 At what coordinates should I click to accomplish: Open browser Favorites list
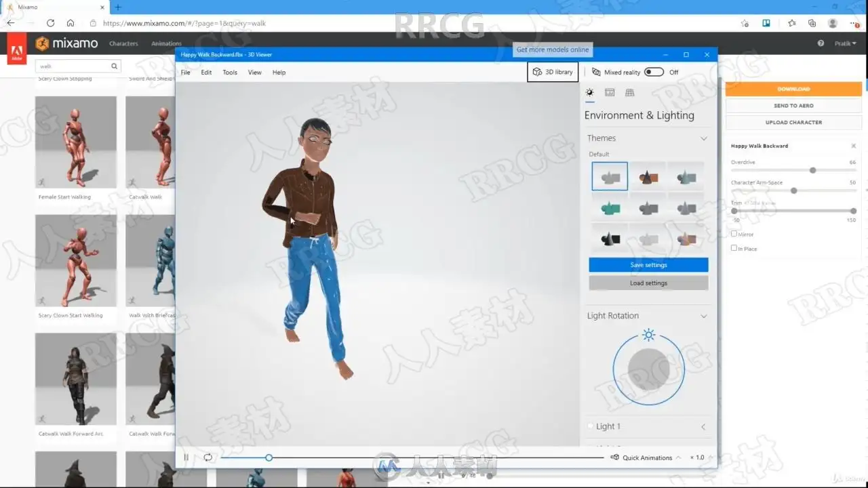791,23
